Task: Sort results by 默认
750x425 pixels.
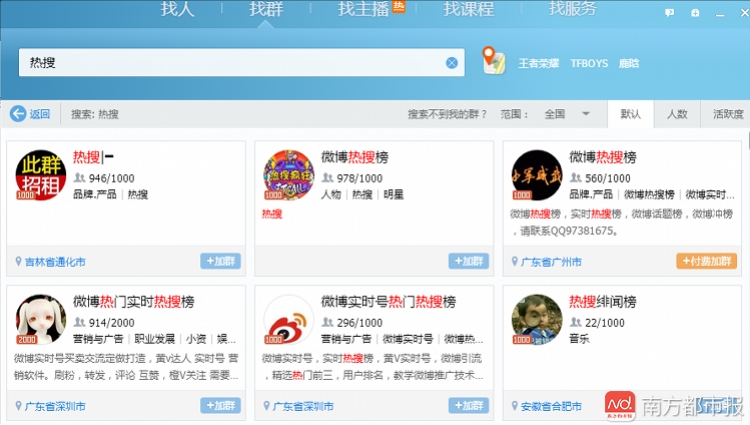Action: point(630,114)
